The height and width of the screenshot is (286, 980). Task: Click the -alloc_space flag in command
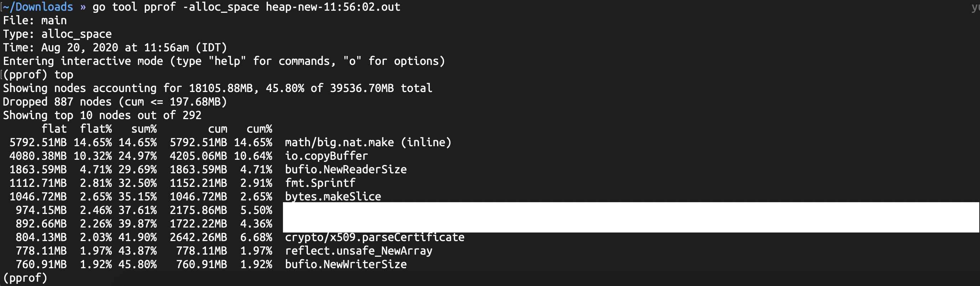click(x=221, y=7)
